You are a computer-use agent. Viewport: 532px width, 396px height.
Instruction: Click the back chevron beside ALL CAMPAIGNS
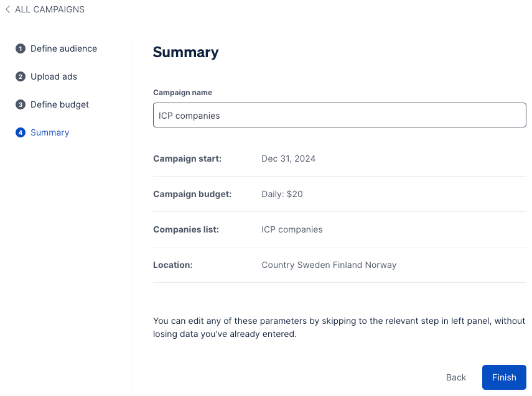coord(7,9)
